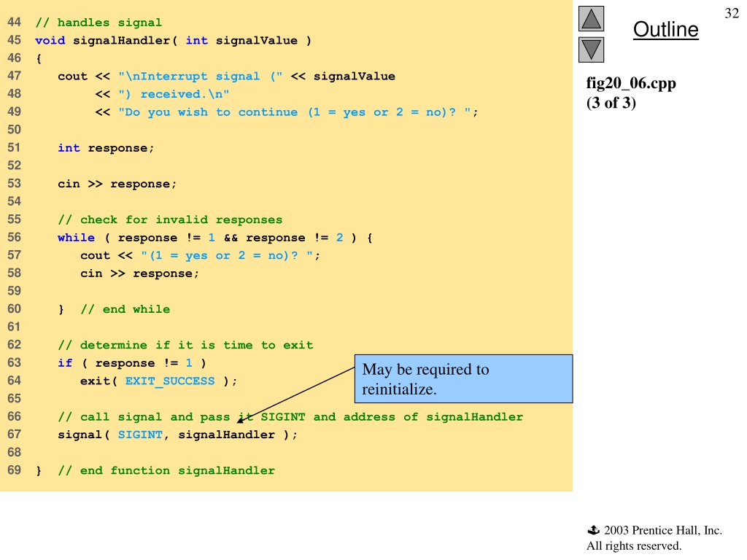Image resolution: width=747 pixels, height=560 pixels.
Task: Click the '2003 Prentice Hall, Inc.' copyright text
Action: pos(662,530)
